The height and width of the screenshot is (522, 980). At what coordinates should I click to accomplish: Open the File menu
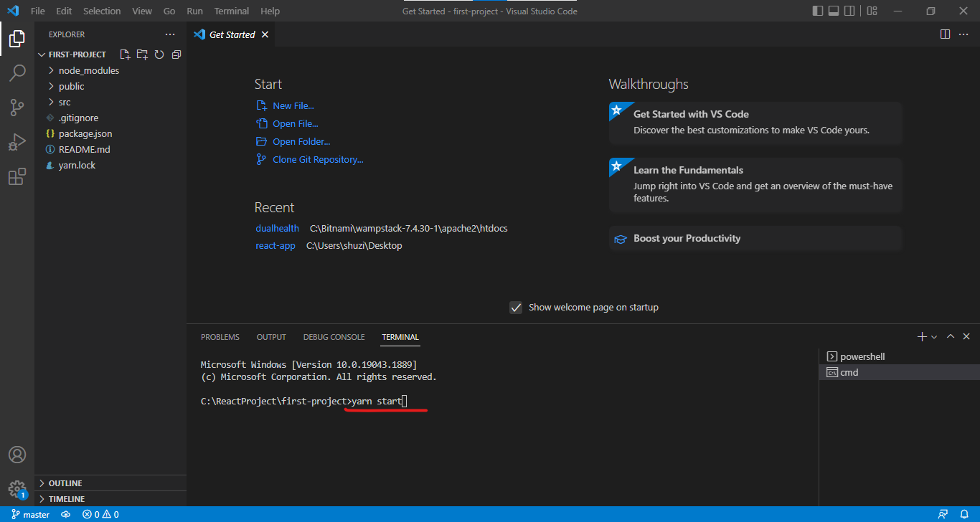point(38,11)
